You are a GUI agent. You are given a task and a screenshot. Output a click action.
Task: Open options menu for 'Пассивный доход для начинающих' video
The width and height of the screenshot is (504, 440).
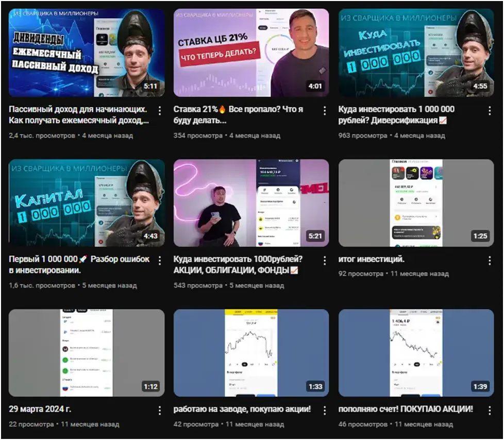[x=160, y=111]
